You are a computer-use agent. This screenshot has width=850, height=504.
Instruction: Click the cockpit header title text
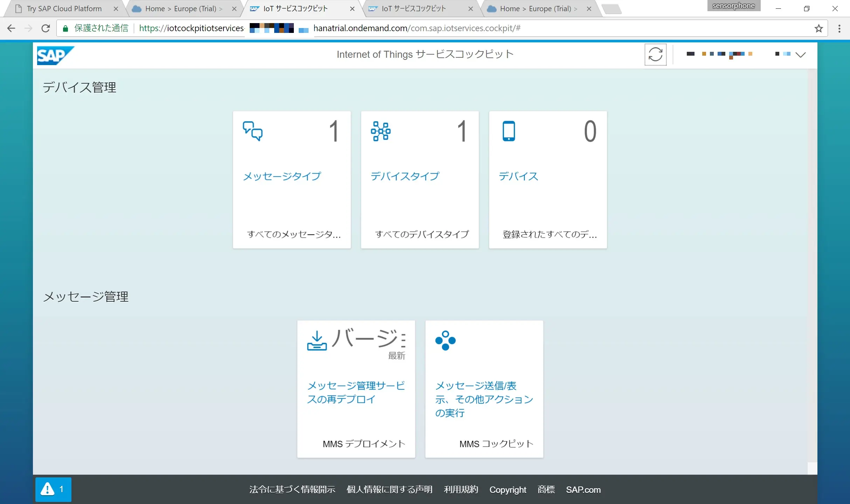(x=425, y=54)
